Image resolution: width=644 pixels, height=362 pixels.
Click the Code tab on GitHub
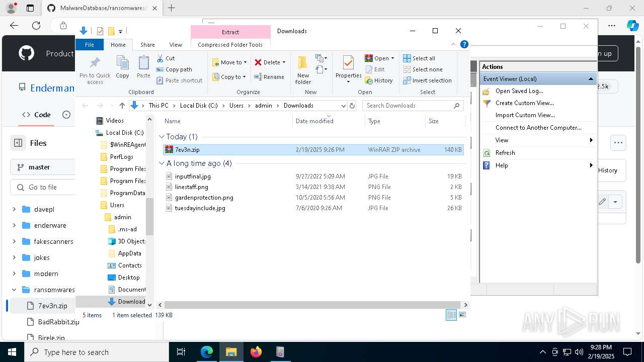36,115
